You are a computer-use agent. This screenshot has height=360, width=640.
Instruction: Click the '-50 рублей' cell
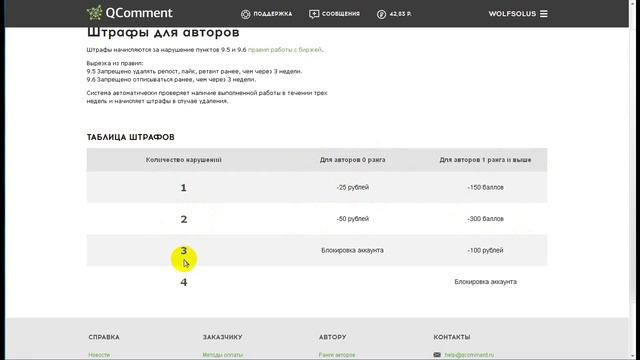coord(353,219)
